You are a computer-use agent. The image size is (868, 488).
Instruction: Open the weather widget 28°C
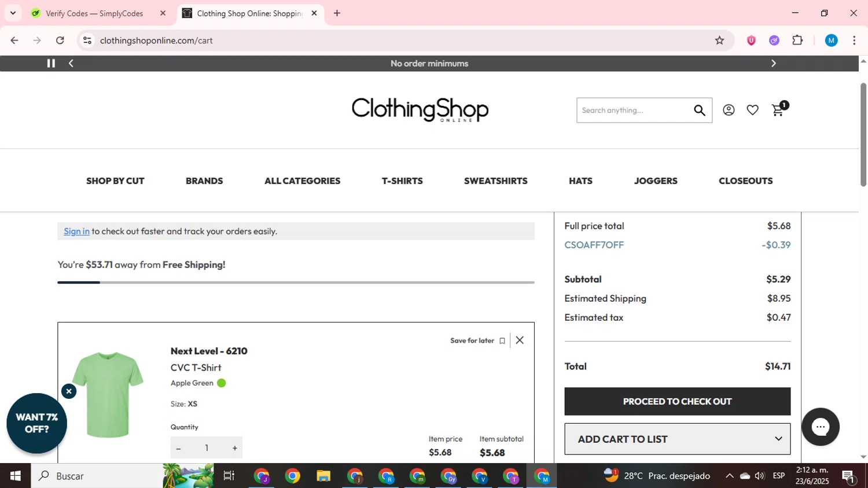coord(657,476)
